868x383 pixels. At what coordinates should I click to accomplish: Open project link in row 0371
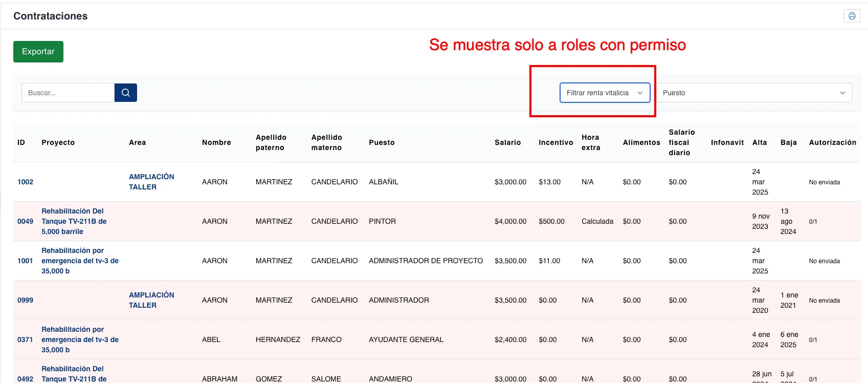tap(80, 339)
